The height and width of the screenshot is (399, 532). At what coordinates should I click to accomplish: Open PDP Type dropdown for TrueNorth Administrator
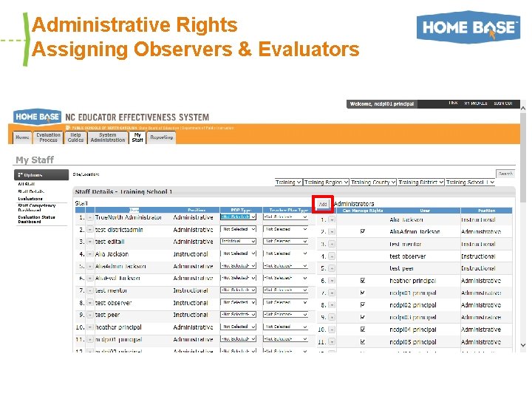238,216
